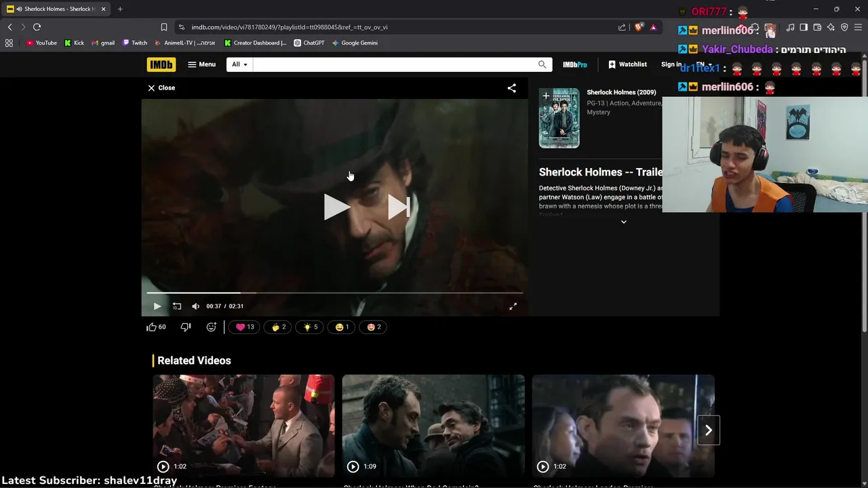Toggle the clapping reaction with 2
The height and width of the screenshot is (488, 868).
click(x=278, y=327)
